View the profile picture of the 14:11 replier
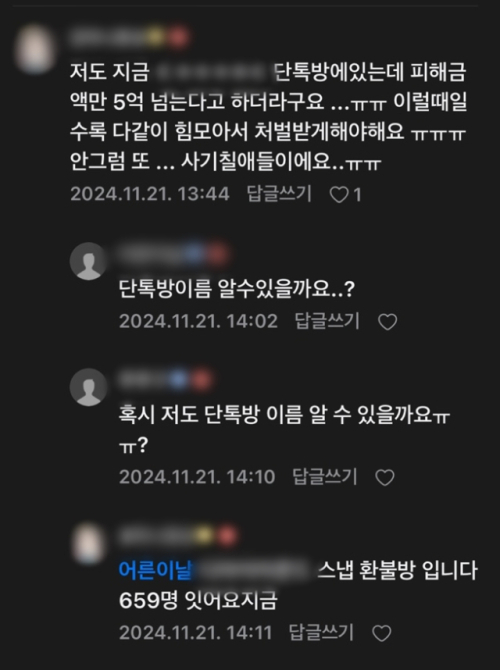Image resolution: width=500 pixels, height=670 pixels. (x=88, y=543)
